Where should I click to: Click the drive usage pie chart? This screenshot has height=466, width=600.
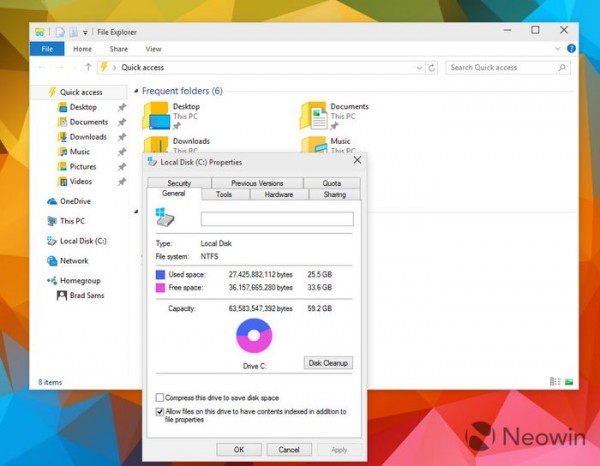pyautogui.click(x=254, y=336)
